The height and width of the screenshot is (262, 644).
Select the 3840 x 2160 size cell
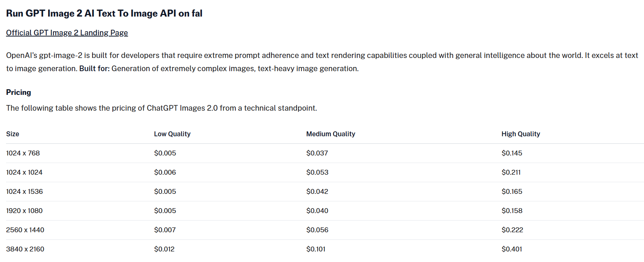25,249
